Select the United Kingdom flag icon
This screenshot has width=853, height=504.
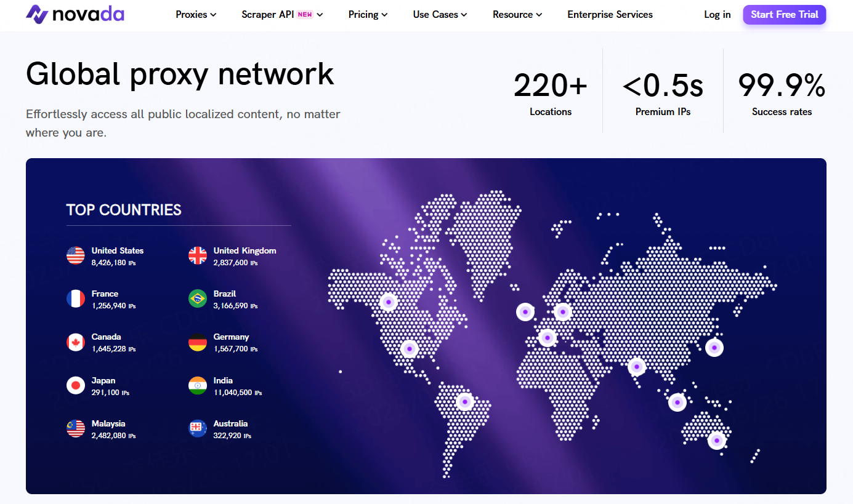(198, 255)
